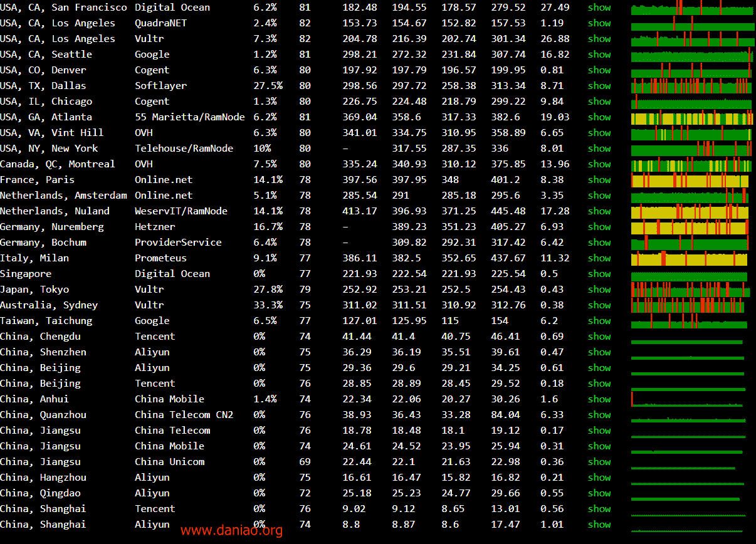Click provider text 'Prometeus'
756x544 pixels.
[160, 258]
